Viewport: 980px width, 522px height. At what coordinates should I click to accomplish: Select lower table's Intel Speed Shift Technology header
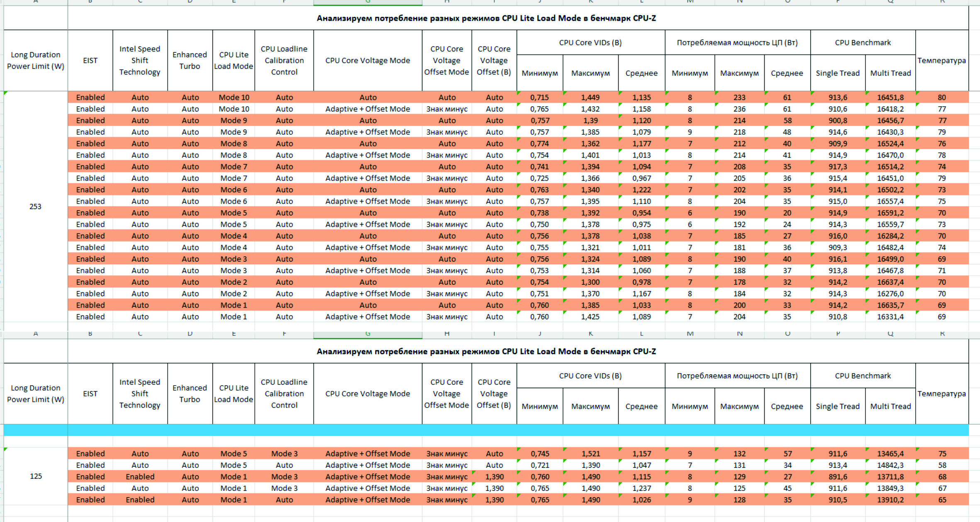[140, 393]
